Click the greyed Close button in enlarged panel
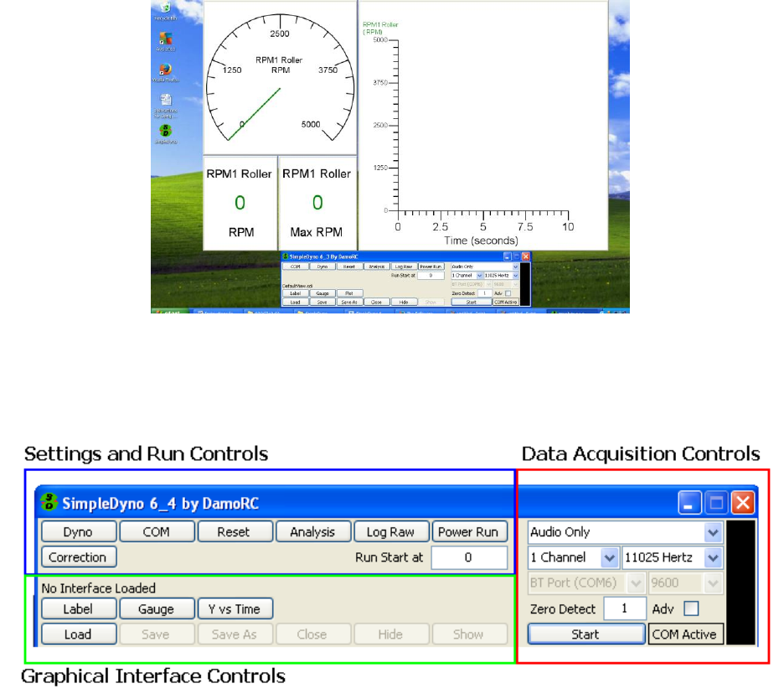Image resolution: width=784 pixels, height=699 pixels. pyautogui.click(x=313, y=634)
